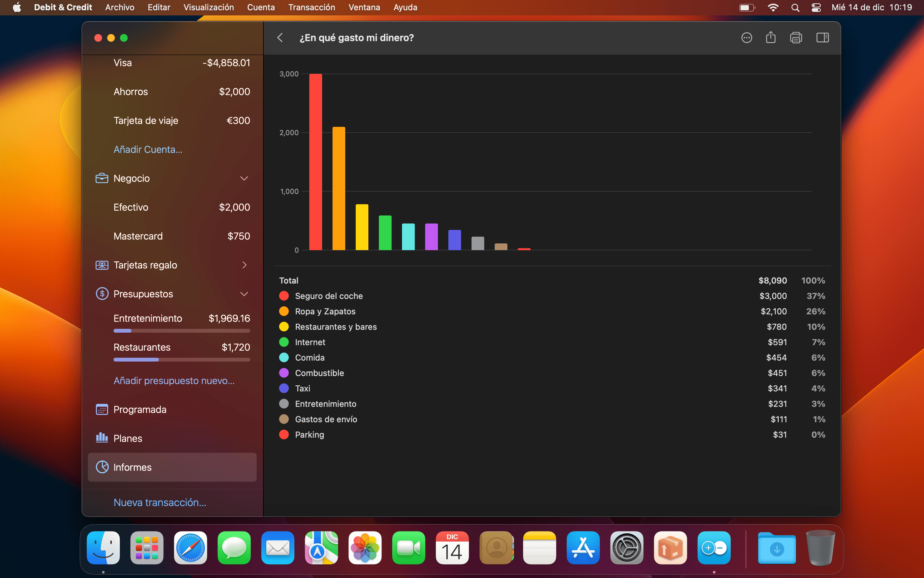The width and height of the screenshot is (924, 578).
Task: Open the Restaurantes budget in the sidebar
Action: pos(172,351)
